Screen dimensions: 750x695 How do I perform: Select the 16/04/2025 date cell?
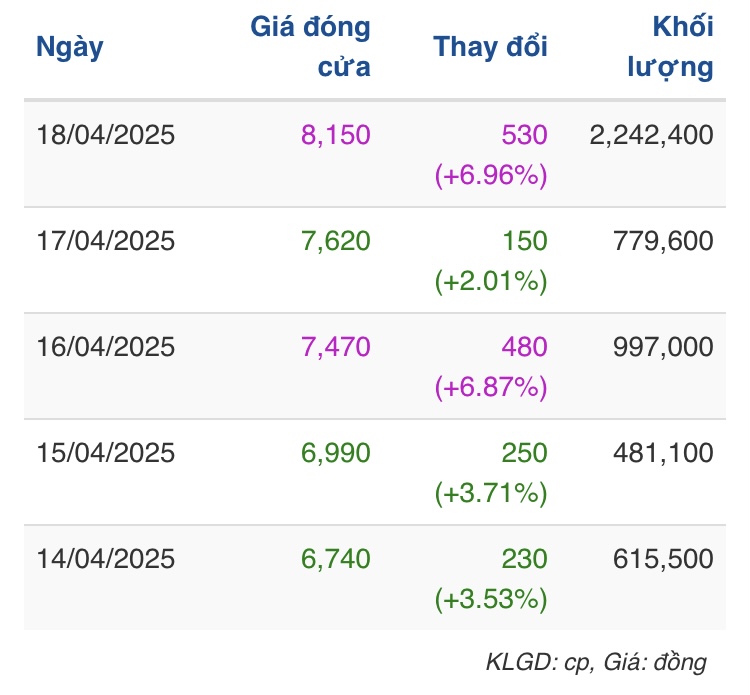coord(105,347)
